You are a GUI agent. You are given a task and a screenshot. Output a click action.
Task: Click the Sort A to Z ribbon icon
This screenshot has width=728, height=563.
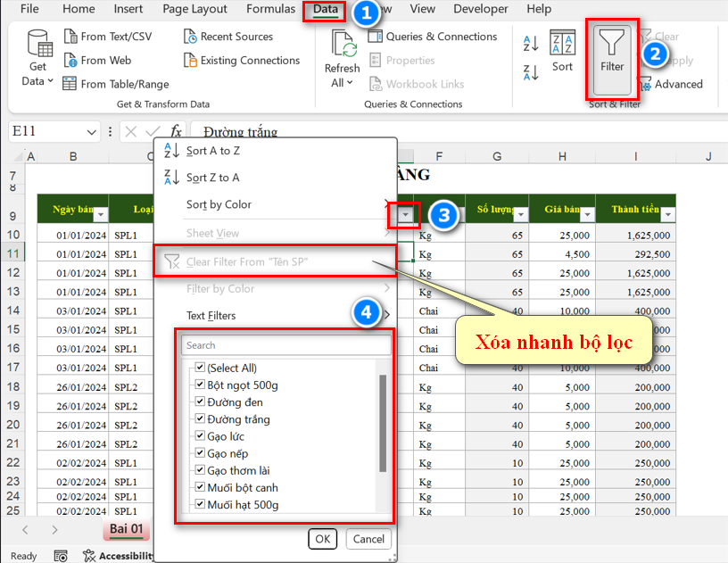coord(531,44)
